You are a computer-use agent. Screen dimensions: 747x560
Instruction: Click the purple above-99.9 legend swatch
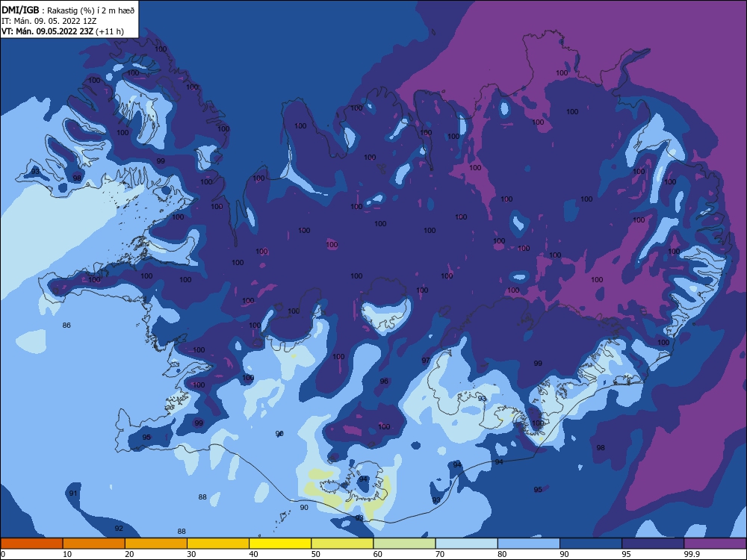coord(715,544)
